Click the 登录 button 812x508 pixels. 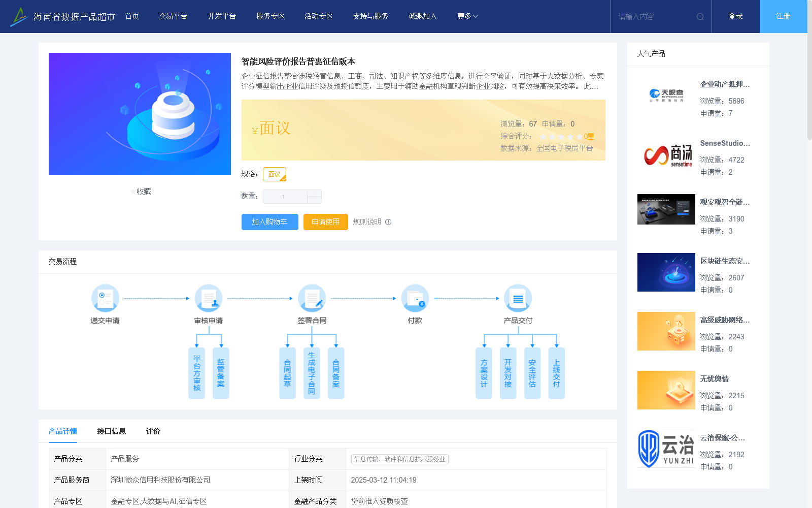click(x=735, y=16)
